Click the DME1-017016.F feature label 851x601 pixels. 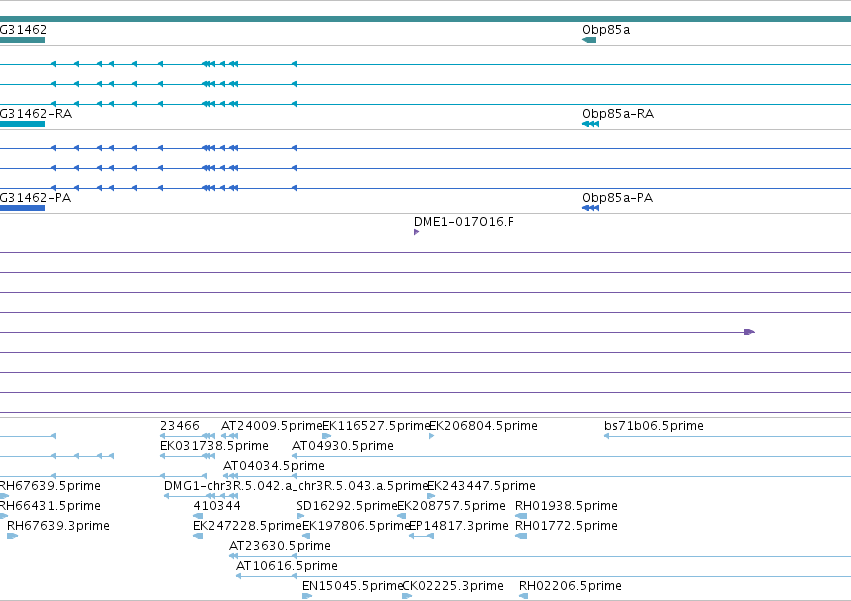tap(463, 222)
